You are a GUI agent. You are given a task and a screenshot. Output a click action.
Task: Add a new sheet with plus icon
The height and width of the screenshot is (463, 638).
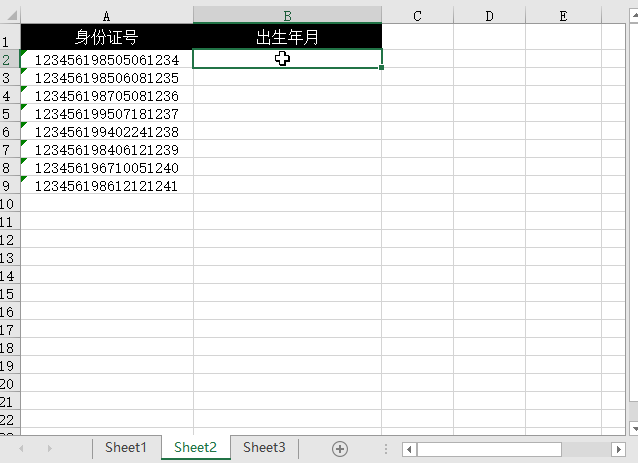tap(340, 449)
